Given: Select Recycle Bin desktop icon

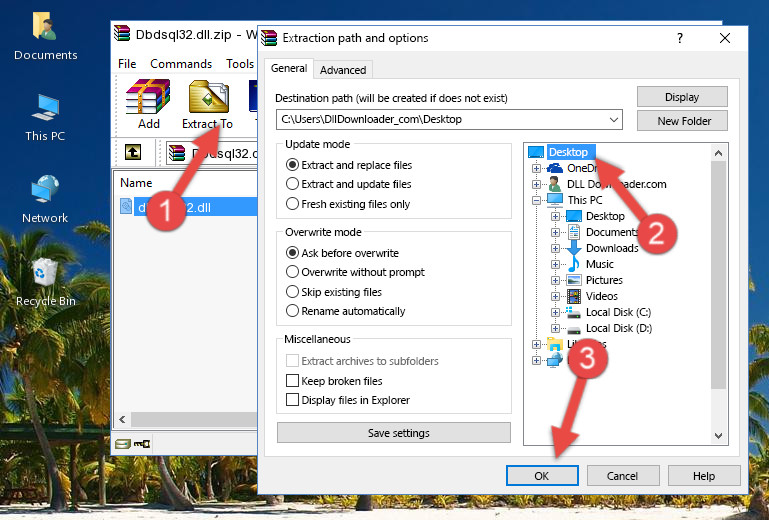Looking at the screenshot, I should (x=46, y=272).
